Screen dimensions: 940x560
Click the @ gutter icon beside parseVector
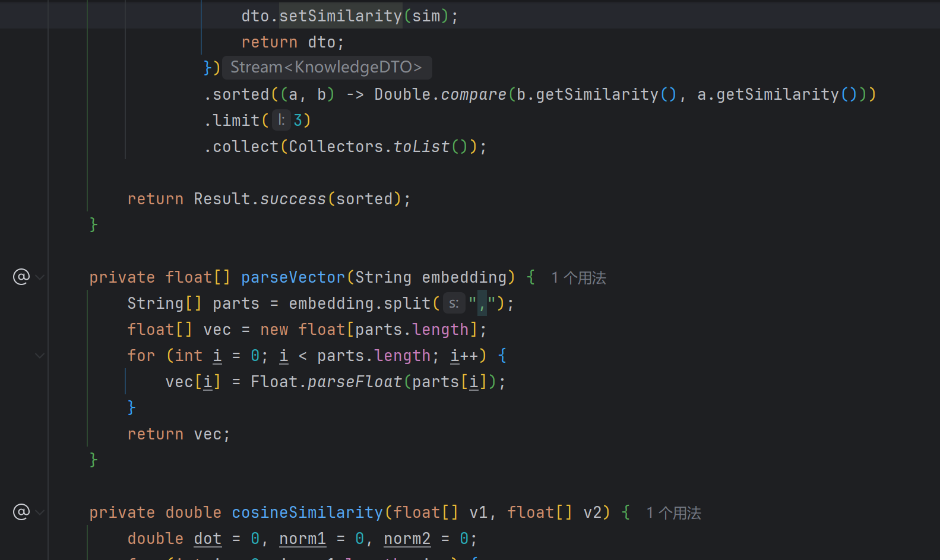pyautogui.click(x=21, y=277)
